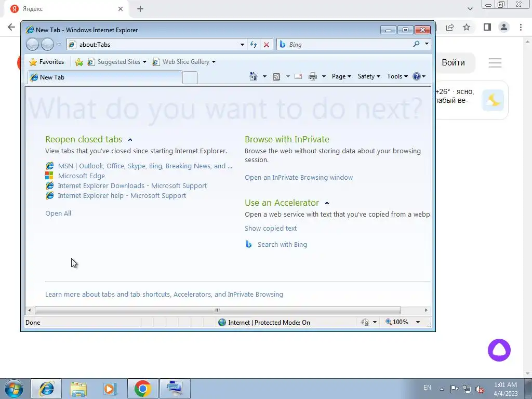Open the MSN Outlook closed tab link
This screenshot has width=532, height=399.
pos(145,166)
